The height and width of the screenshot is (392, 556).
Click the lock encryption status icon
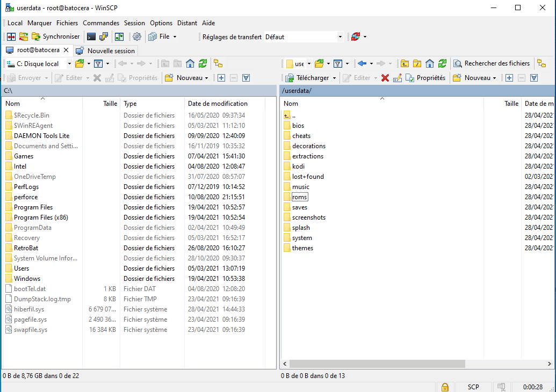445,387
